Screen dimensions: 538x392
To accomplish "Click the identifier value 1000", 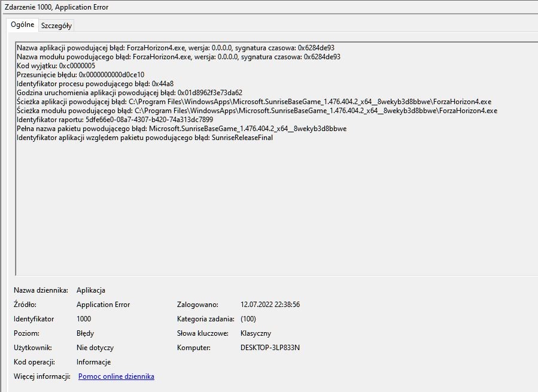I will 84,319.
